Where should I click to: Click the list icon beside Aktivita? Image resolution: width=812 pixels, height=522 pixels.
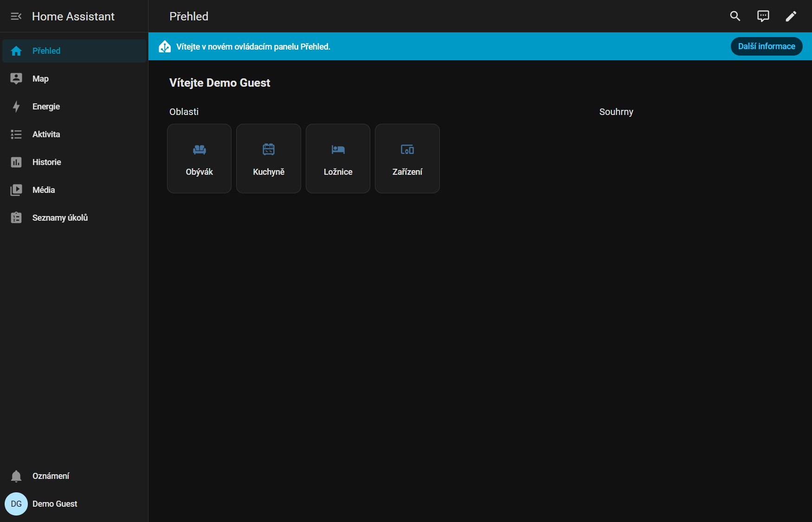click(x=16, y=134)
